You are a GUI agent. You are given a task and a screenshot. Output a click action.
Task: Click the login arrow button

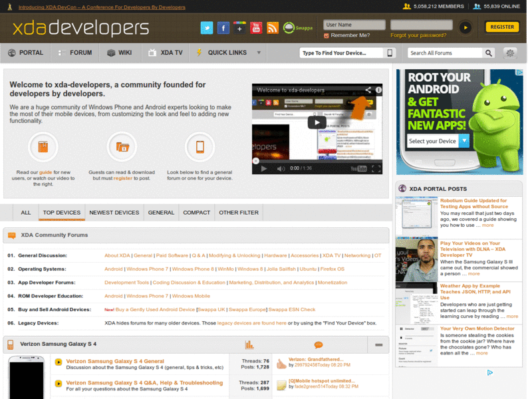[x=465, y=27]
